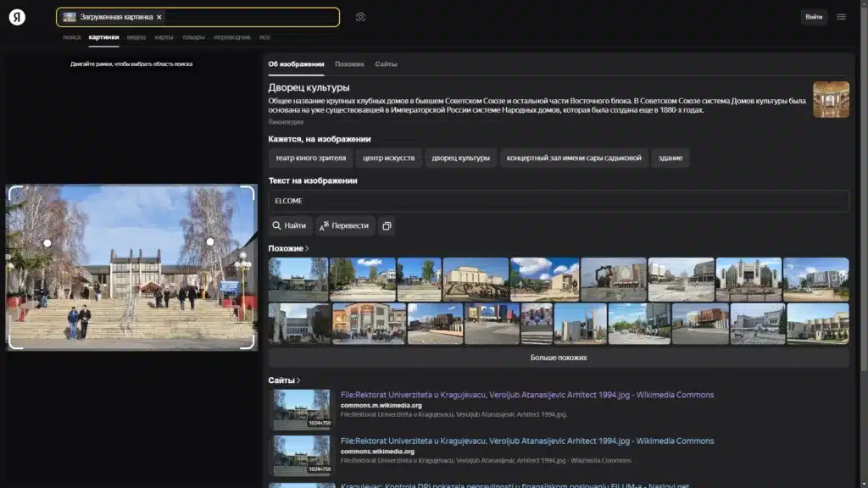868x488 pixels.
Task: Switch to карты tab
Action: coord(164,37)
